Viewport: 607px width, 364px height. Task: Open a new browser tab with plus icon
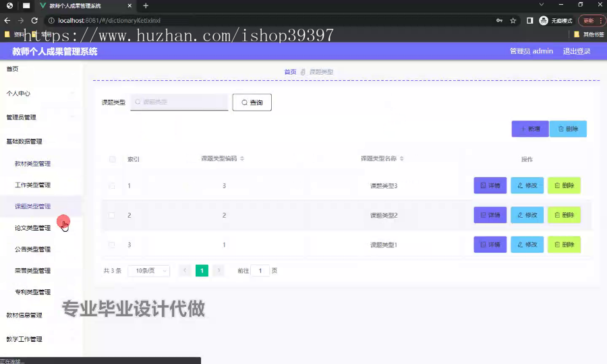tap(146, 5)
